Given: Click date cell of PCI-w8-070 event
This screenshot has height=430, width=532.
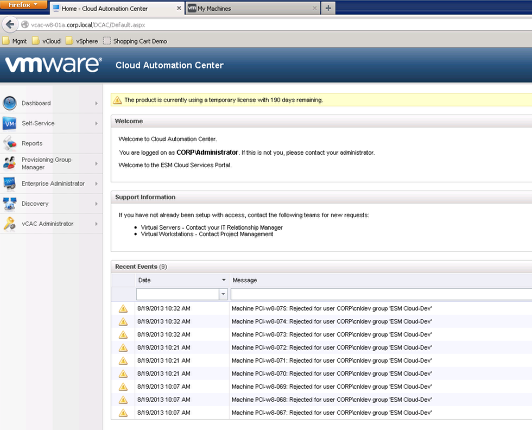Looking at the screenshot, I should 164,374.
